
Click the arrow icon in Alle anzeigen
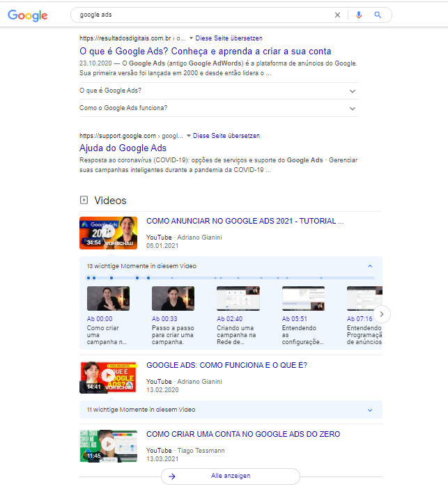pos(172,476)
